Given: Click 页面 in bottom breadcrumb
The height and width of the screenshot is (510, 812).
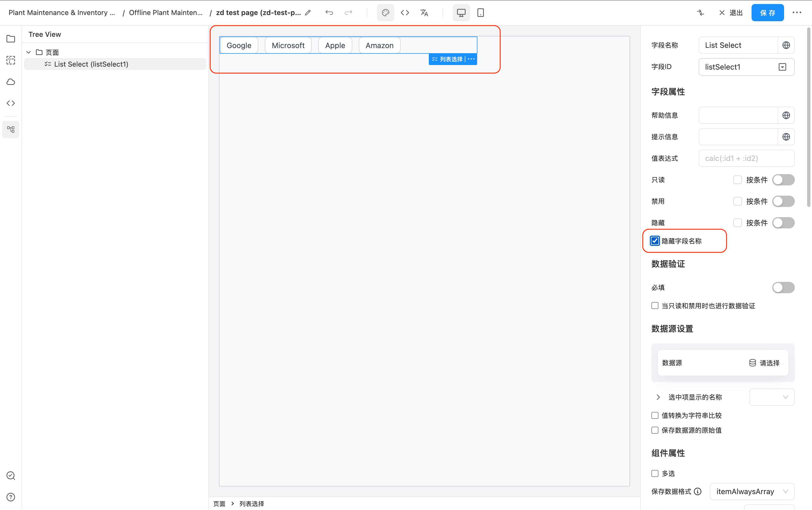Looking at the screenshot, I should [x=219, y=504].
